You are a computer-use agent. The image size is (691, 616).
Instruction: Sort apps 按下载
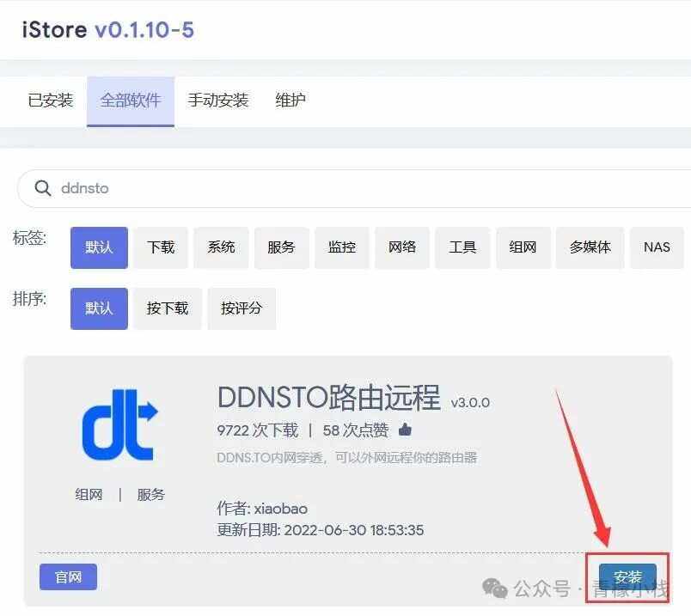pos(168,308)
